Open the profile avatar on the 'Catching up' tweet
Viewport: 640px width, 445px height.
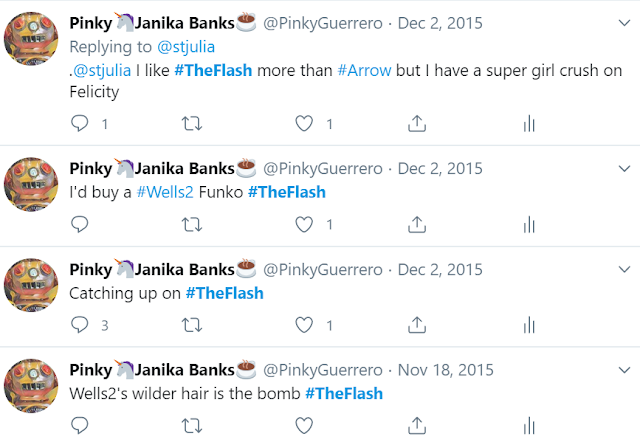(x=31, y=285)
